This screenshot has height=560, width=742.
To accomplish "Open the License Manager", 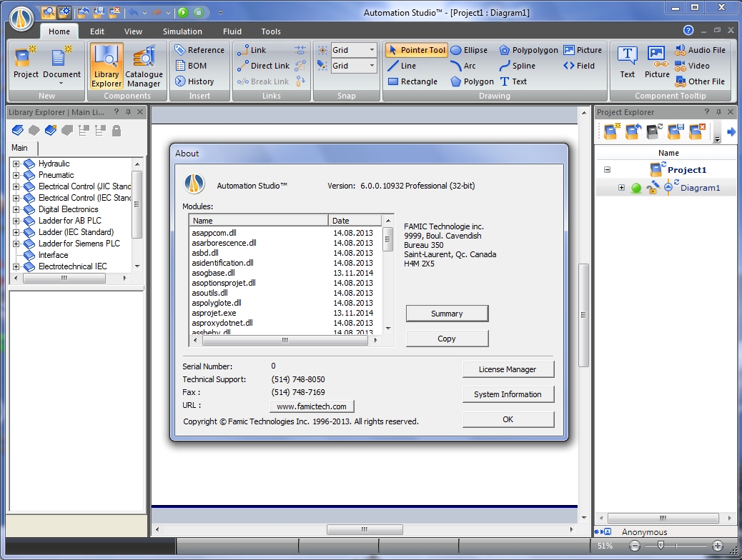I will coord(508,369).
